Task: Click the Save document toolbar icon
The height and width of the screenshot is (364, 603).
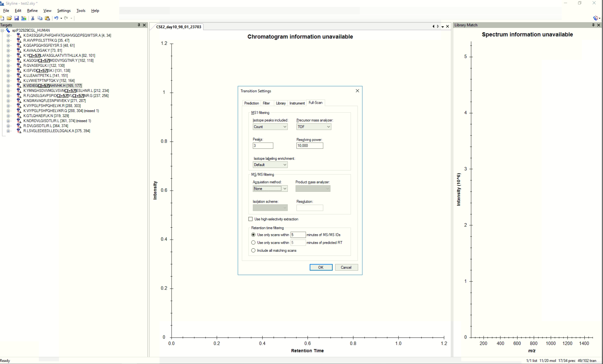Action: coord(16,18)
